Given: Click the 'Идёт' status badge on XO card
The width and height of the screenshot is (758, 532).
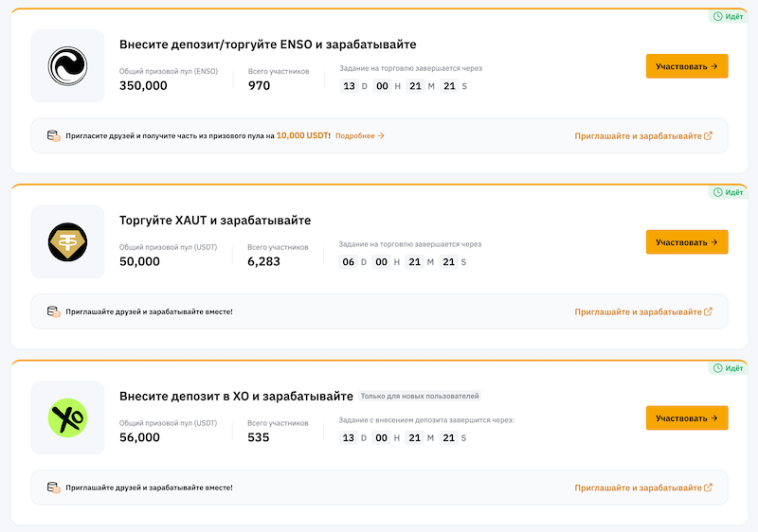Looking at the screenshot, I should [728, 367].
